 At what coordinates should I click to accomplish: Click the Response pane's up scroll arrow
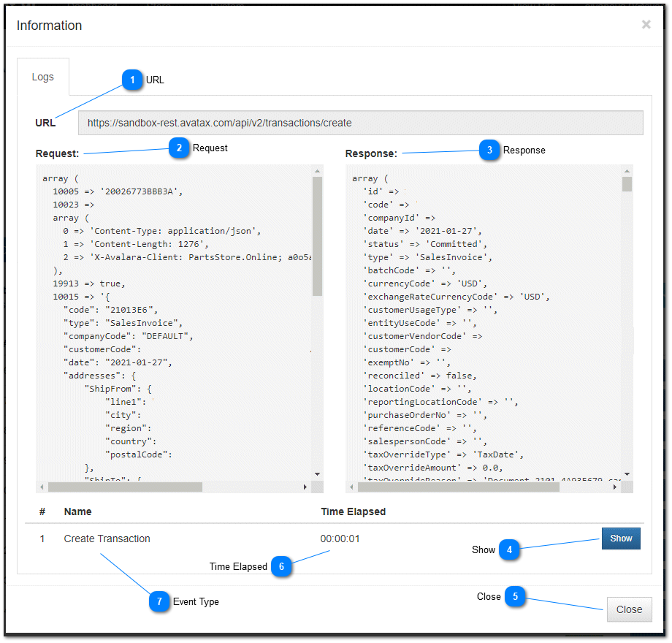coord(627,171)
